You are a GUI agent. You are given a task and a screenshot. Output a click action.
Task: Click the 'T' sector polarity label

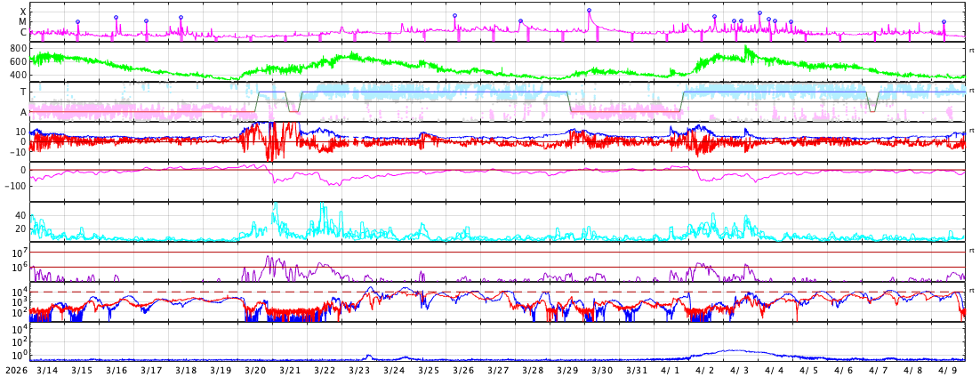[x=24, y=92]
